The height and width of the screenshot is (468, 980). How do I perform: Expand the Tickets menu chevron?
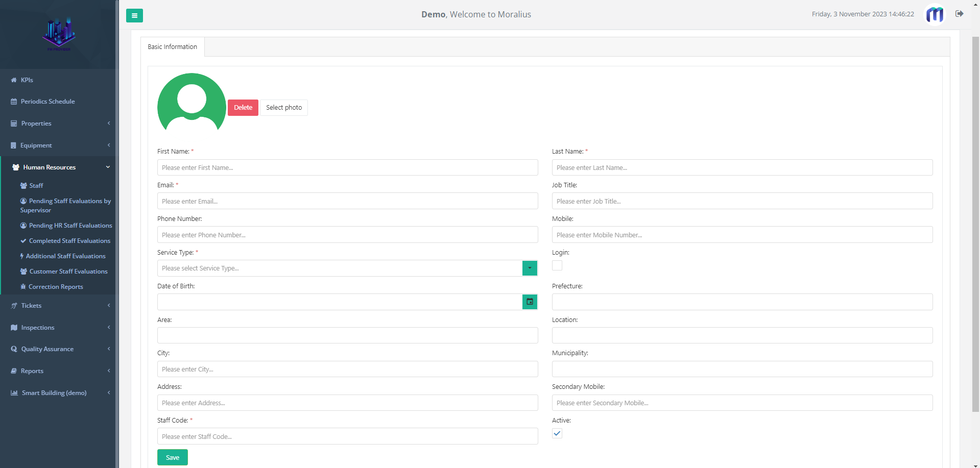tap(109, 305)
